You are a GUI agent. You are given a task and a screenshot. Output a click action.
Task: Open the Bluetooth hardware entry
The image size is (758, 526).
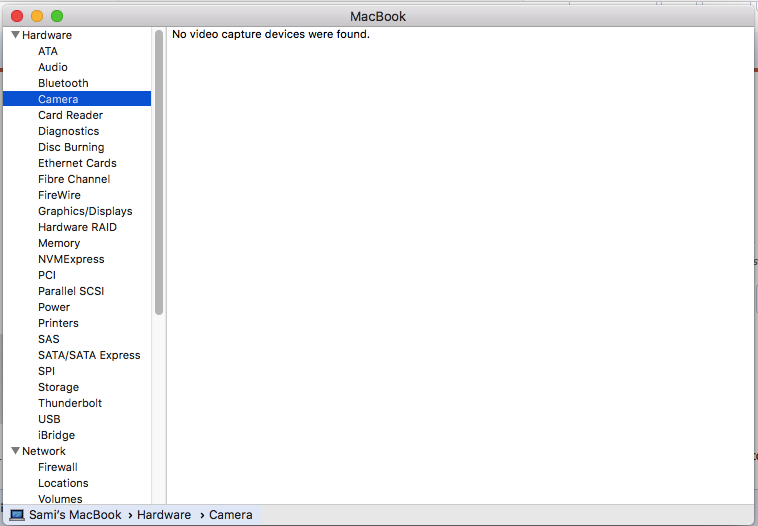63,83
